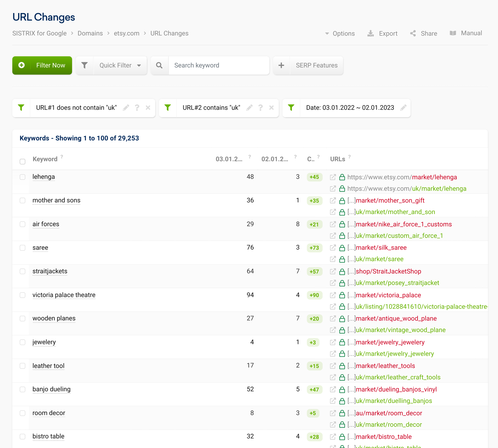Click the Share label

click(429, 33)
